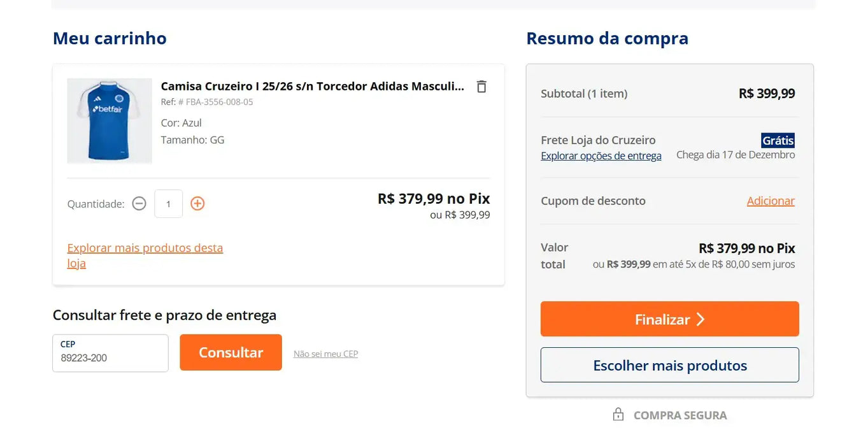Decrease quantity with the minus icon
The height and width of the screenshot is (446, 868).
[x=139, y=203]
